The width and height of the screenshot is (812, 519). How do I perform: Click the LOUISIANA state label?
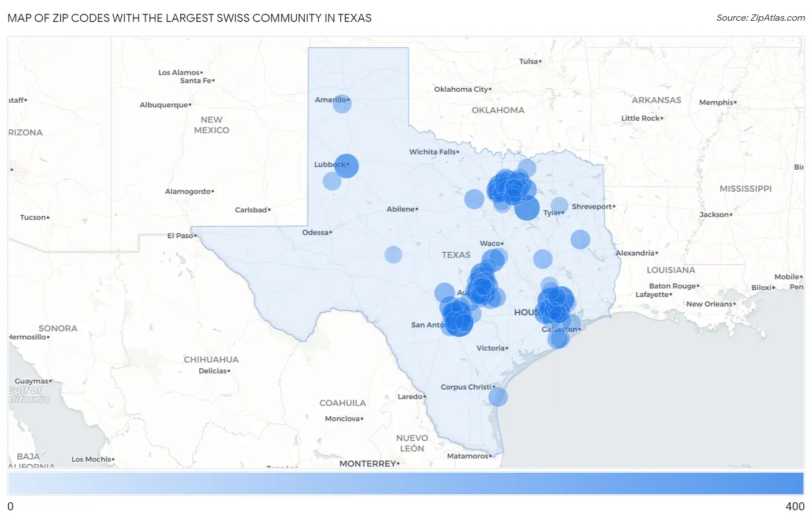671,270
